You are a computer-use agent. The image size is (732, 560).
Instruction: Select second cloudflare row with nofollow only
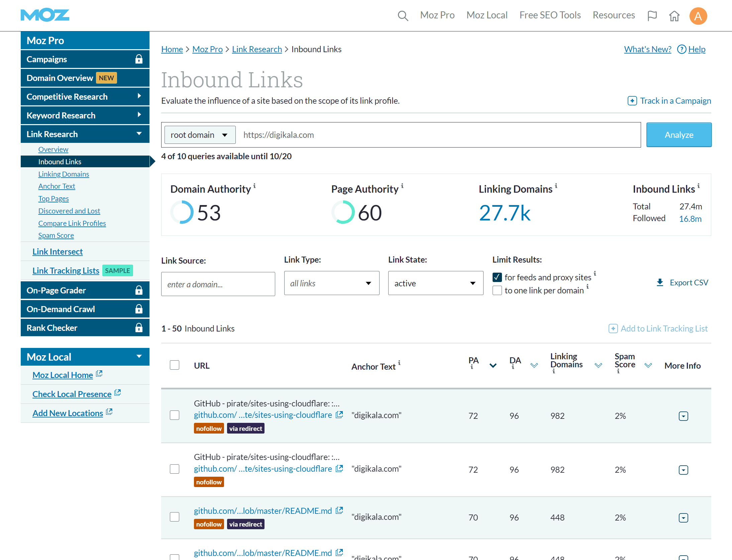tap(175, 469)
